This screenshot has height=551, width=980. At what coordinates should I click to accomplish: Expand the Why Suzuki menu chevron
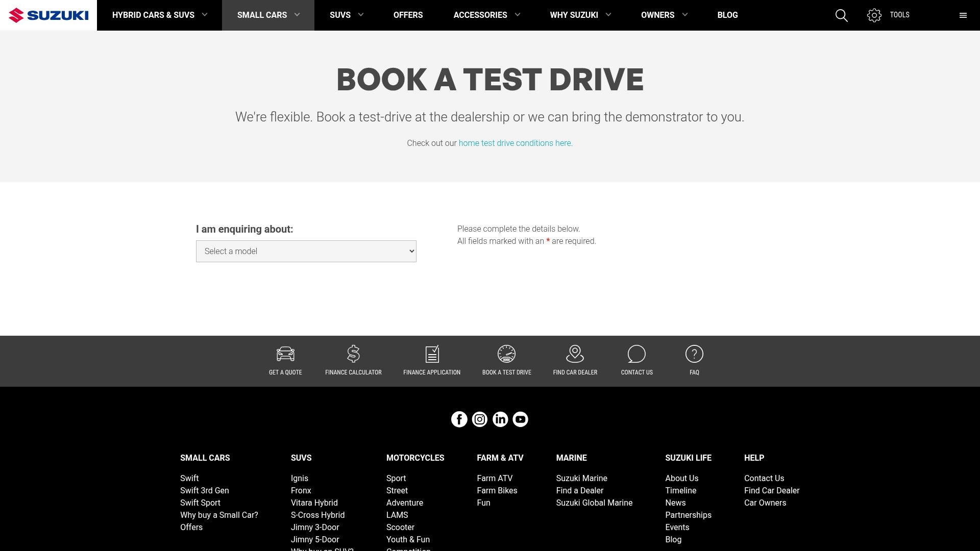(608, 15)
